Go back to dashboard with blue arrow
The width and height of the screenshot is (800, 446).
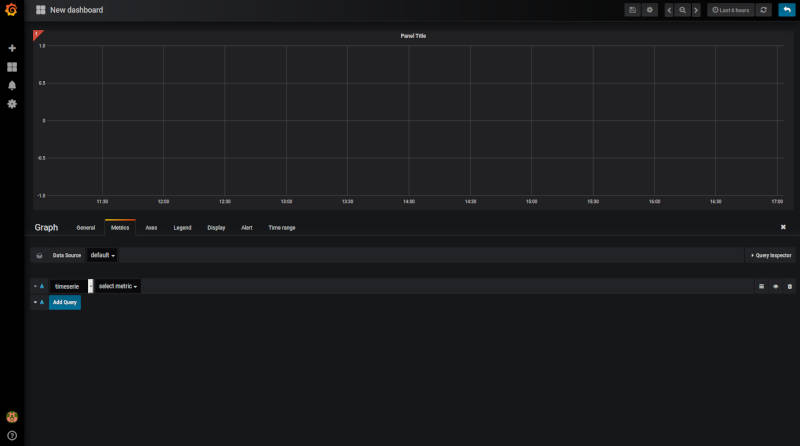pyautogui.click(x=787, y=10)
